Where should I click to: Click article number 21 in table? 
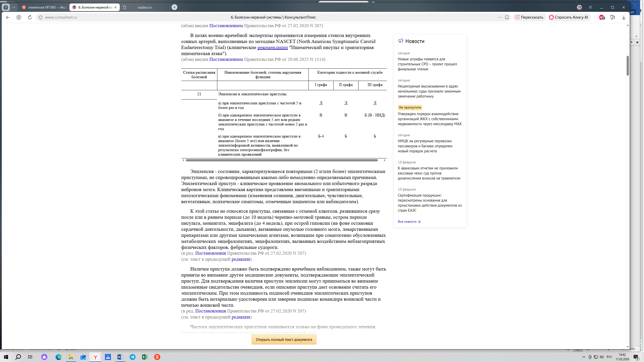(199, 94)
